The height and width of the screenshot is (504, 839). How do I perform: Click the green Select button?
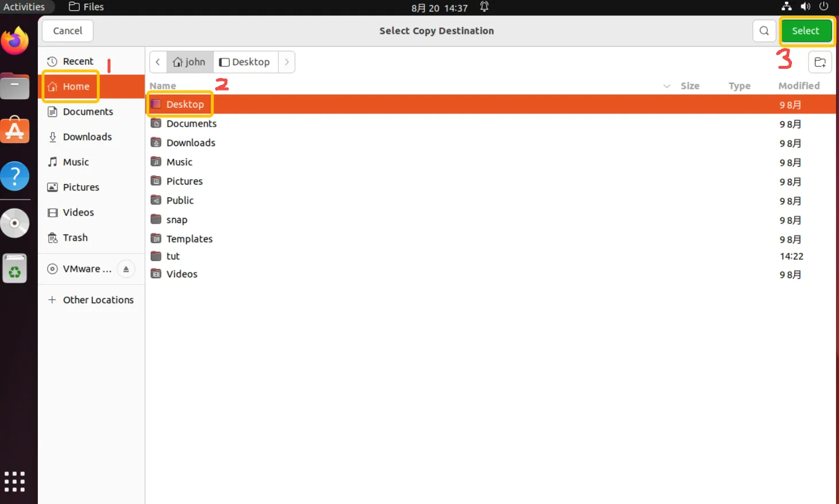tap(806, 31)
